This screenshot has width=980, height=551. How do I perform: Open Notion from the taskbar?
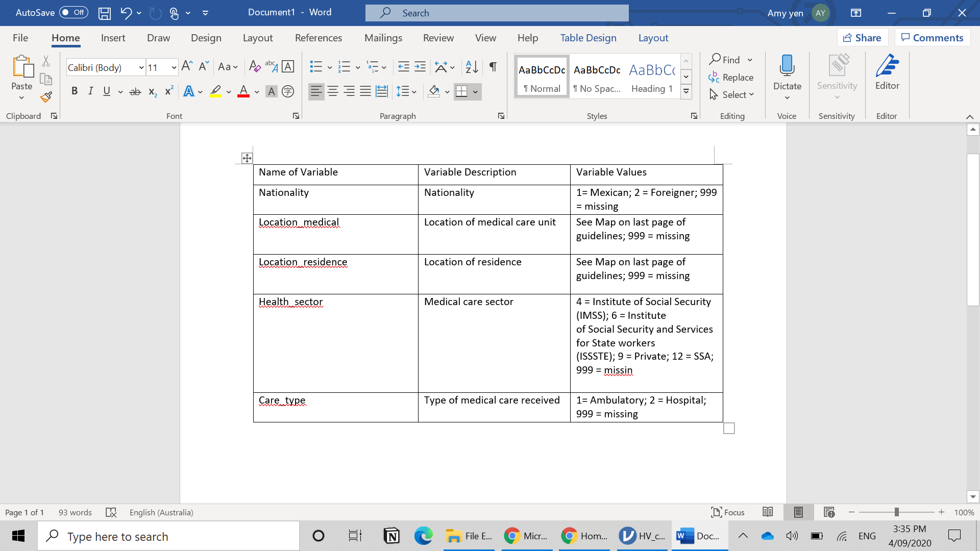click(x=391, y=536)
